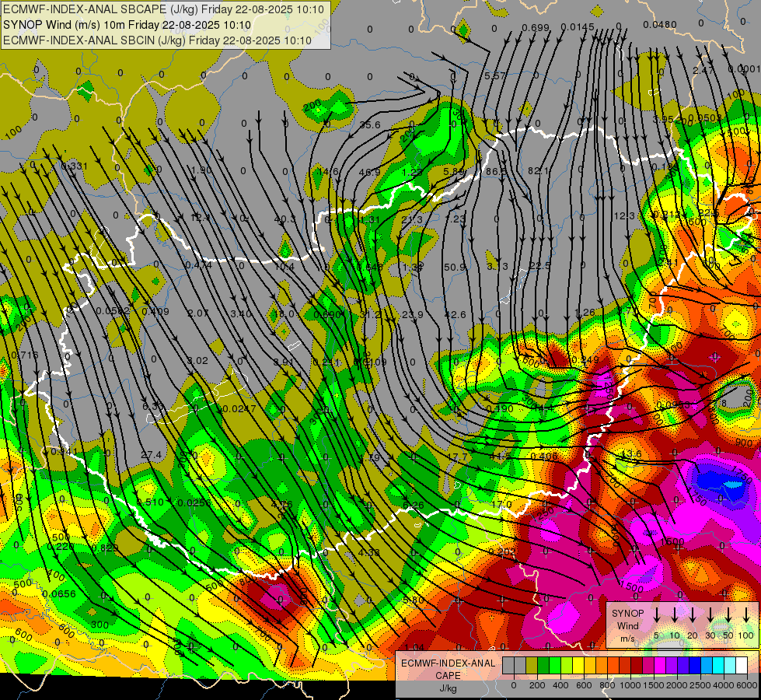Image resolution: width=761 pixels, height=700 pixels.
Task: Click the wind legend arrow above 10
Action: point(675,614)
